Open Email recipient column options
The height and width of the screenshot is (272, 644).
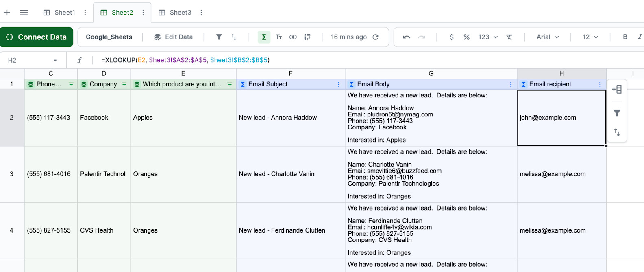(600, 84)
